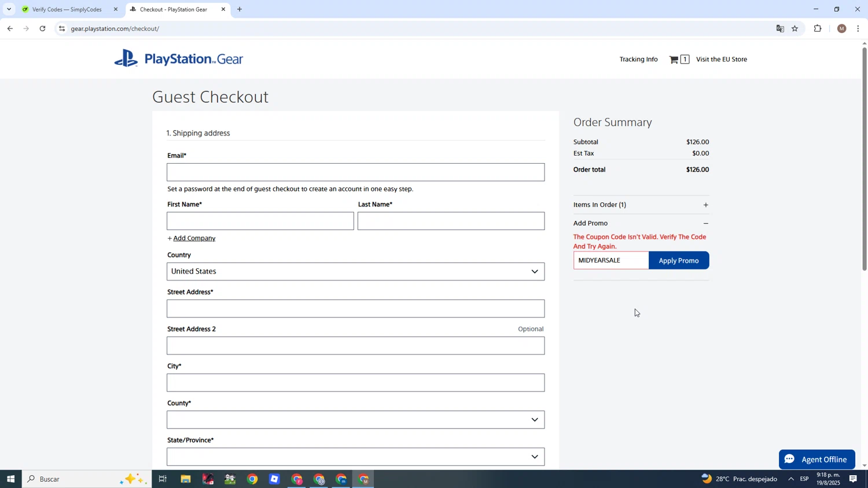Open the Country dropdown

(x=355, y=272)
